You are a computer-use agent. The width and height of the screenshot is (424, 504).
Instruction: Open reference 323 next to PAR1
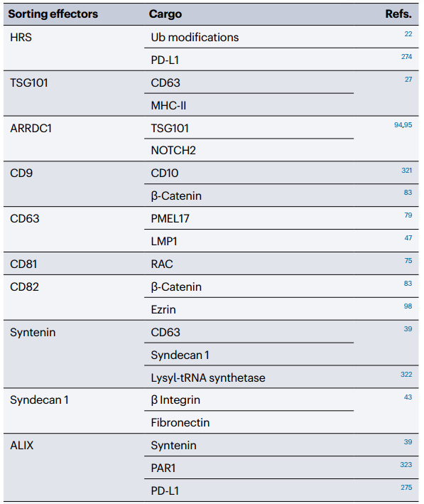pos(406,465)
